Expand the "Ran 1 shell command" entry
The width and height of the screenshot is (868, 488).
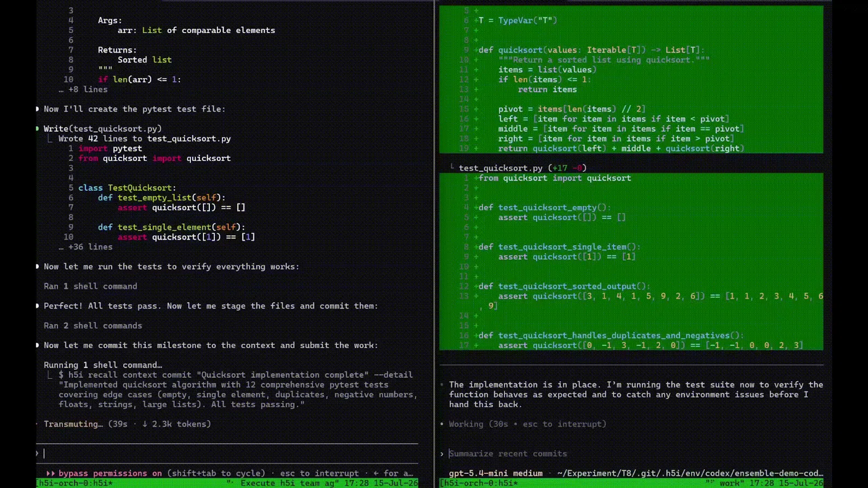pos(91,286)
